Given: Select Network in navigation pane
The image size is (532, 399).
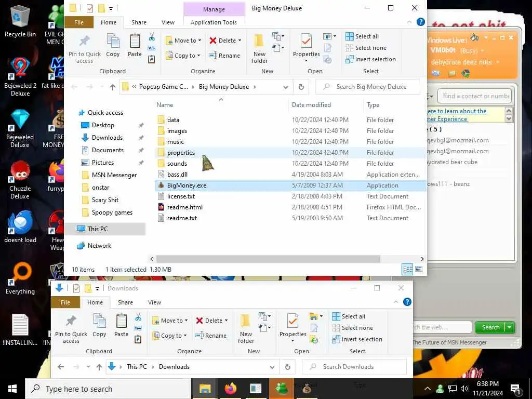Looking at the screenshot, I should pyautogui.click(x=99, y=246).
